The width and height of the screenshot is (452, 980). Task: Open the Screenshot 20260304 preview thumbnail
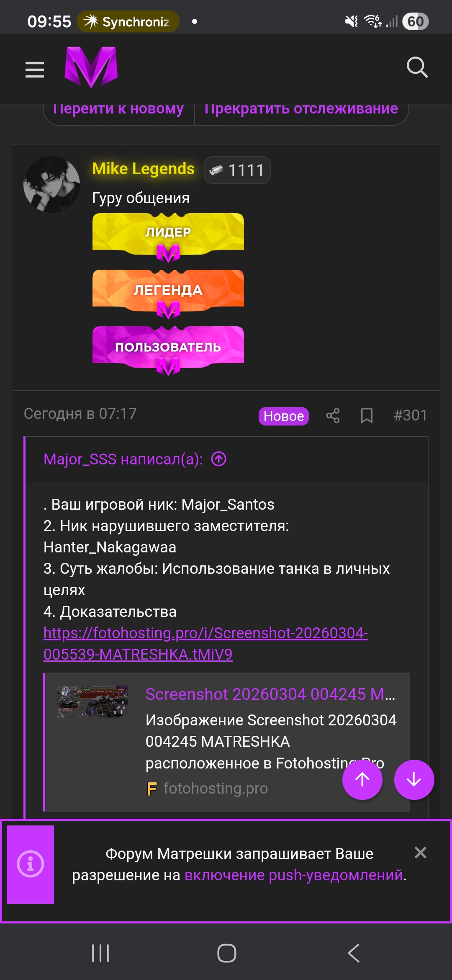pyautogui.click(x=92, y=701)
